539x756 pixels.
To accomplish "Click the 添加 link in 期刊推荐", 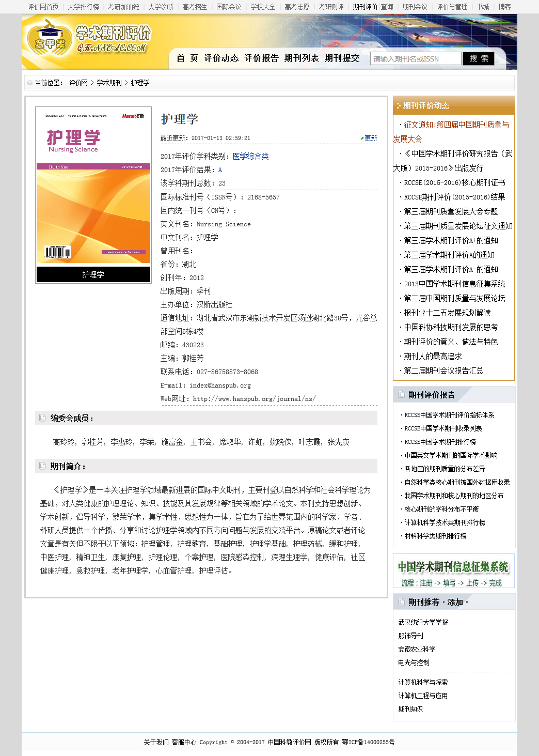I will 455,602.
